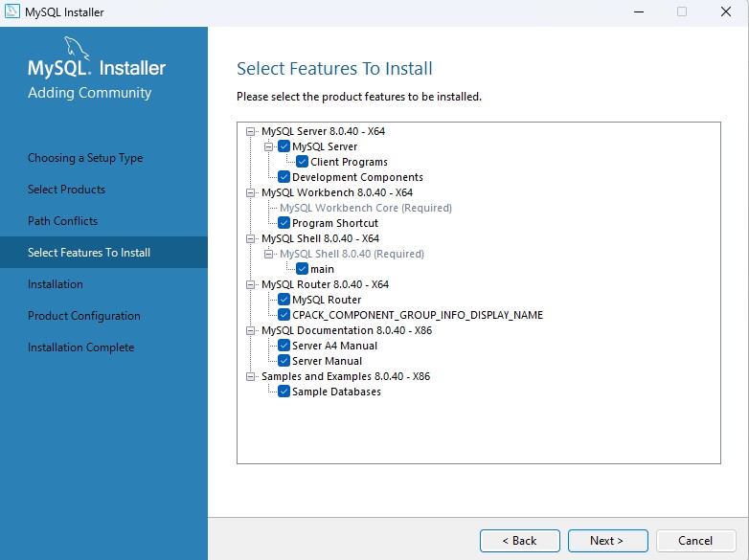Collapse the MySQL Shell 8.0.40 - X64 node
Viewport: 749px width, 560px height.
[250, 238]
